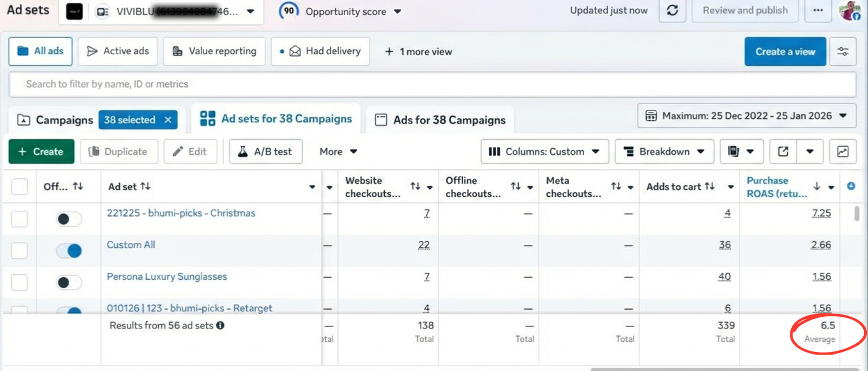868x371 pixels.
Task: Expand the More actions dropdown
Action: coord(339,152)
